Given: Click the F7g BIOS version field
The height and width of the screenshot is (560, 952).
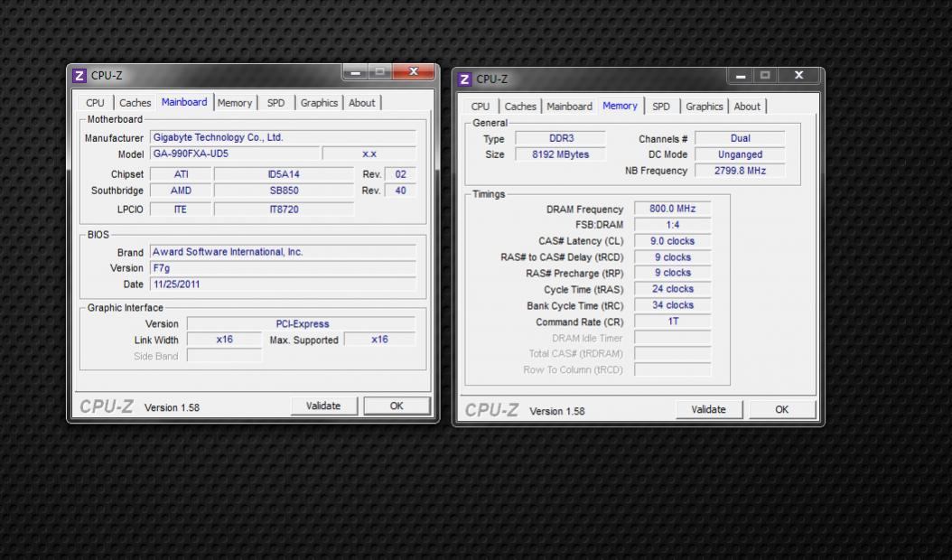Looking at the screenshot, I should pos(283,268).
